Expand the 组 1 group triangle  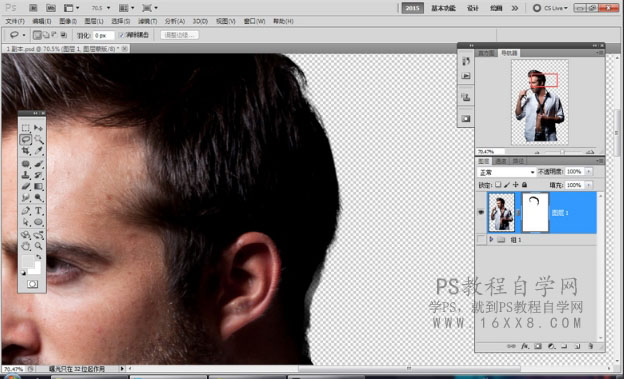coord(491,240)
